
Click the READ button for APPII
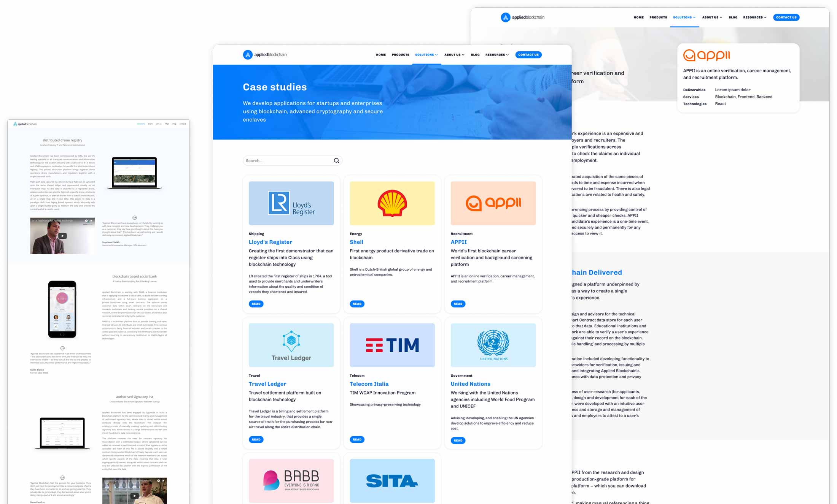click(x=458, y=303)
